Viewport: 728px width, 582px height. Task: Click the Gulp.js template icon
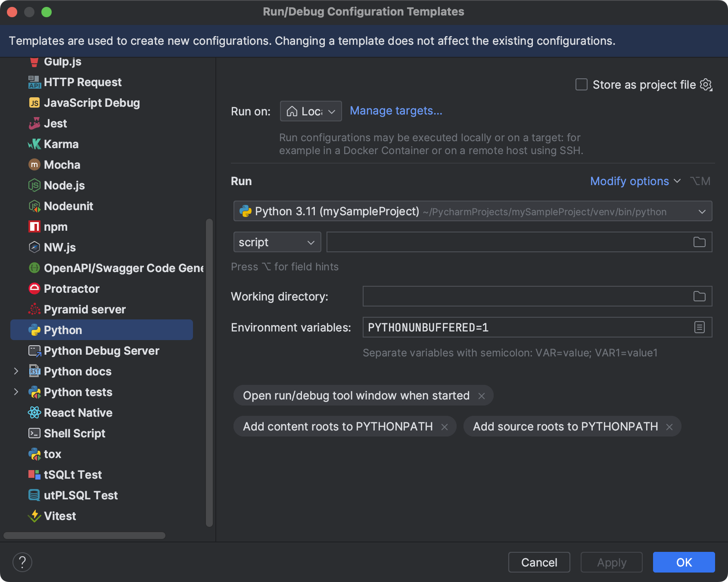pos(34,62)
